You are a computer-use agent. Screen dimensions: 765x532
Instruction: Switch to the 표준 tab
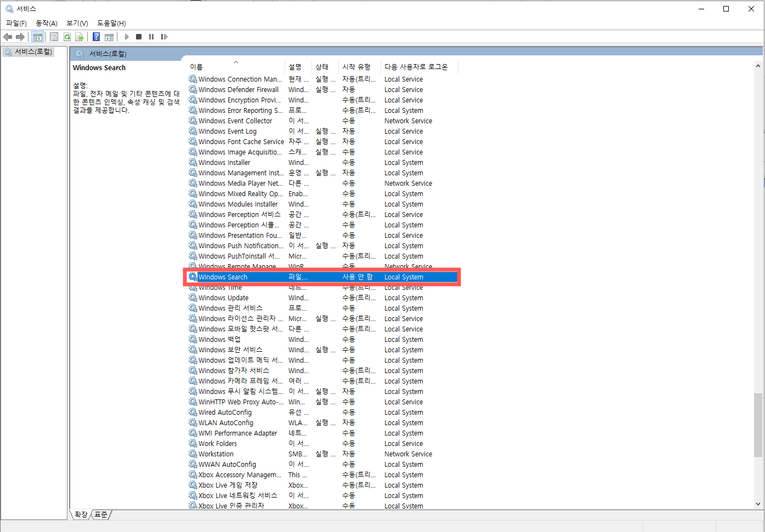point(101,514)
